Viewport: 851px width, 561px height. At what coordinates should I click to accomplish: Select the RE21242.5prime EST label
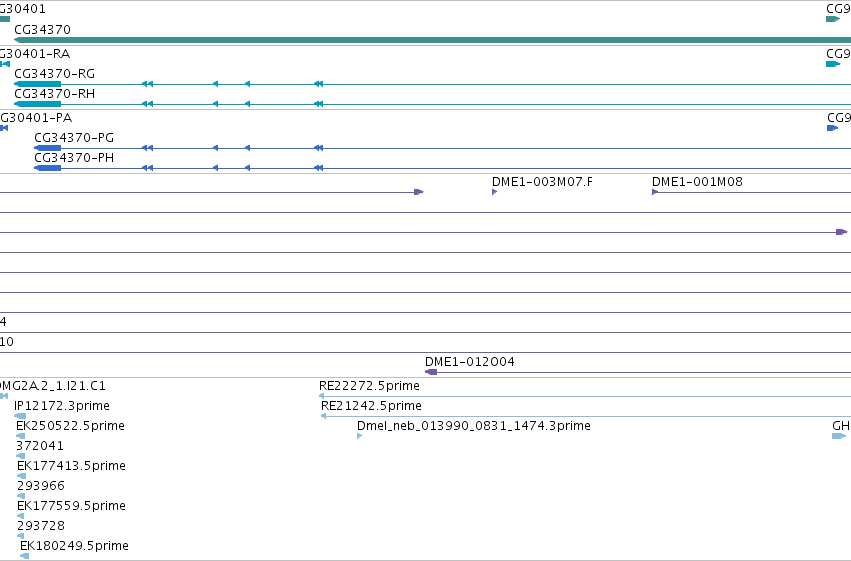371,406
